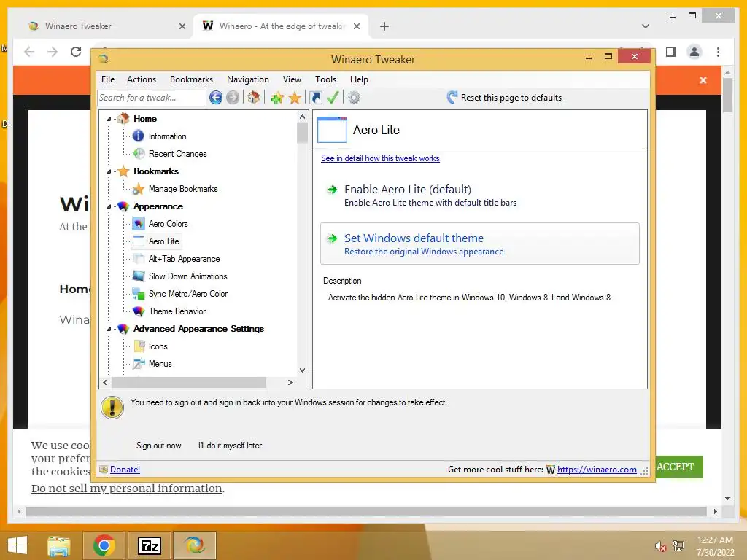
Task: Select Theme Behavior in the tree
Action: [177, 311]
